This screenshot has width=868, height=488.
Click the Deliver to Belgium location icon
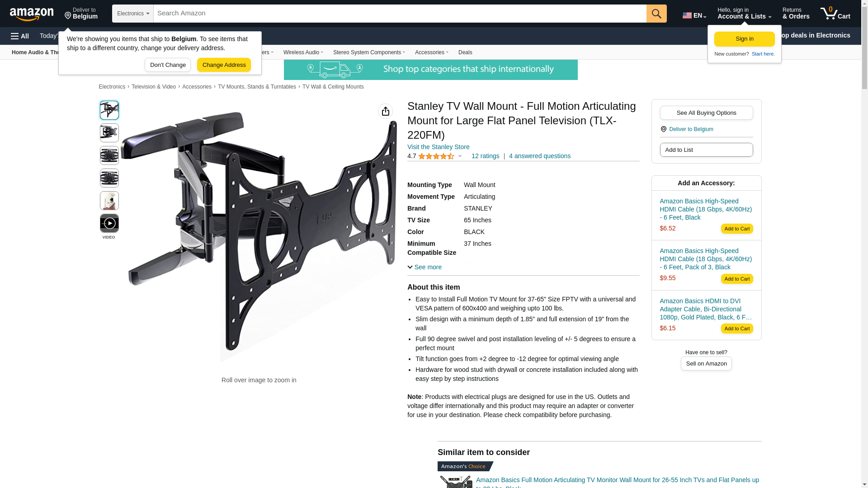[663, 129]
